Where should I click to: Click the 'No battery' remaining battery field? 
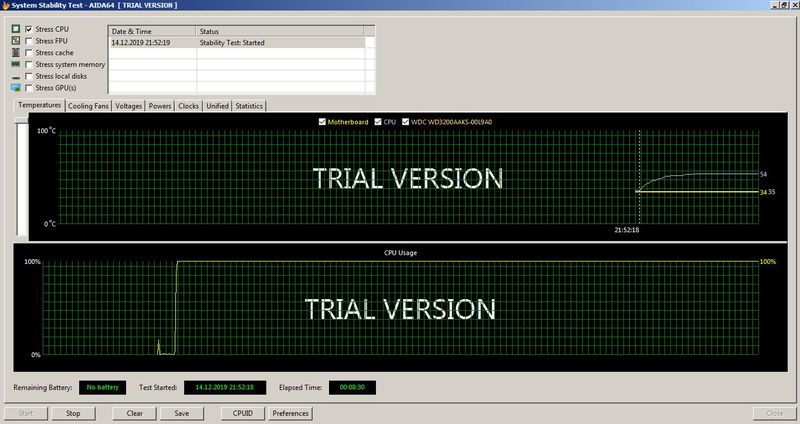coord(103,387)
